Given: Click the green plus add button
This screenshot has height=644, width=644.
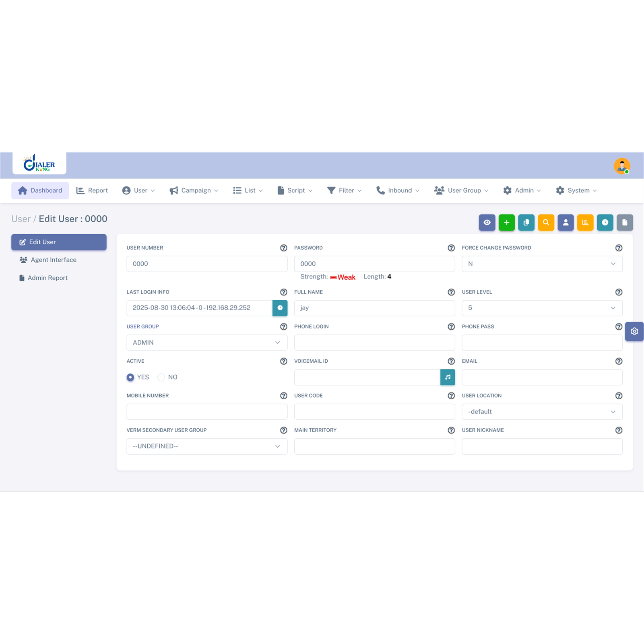Looking at the screenshot, I should pos(506,222).
